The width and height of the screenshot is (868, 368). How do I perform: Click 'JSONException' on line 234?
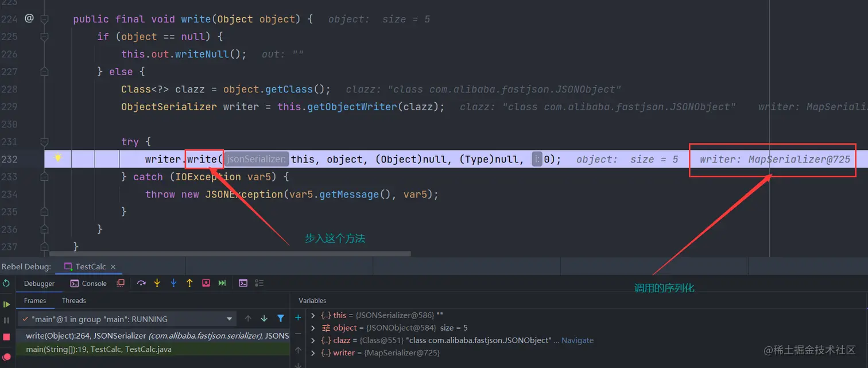click(x=244, y=195)
